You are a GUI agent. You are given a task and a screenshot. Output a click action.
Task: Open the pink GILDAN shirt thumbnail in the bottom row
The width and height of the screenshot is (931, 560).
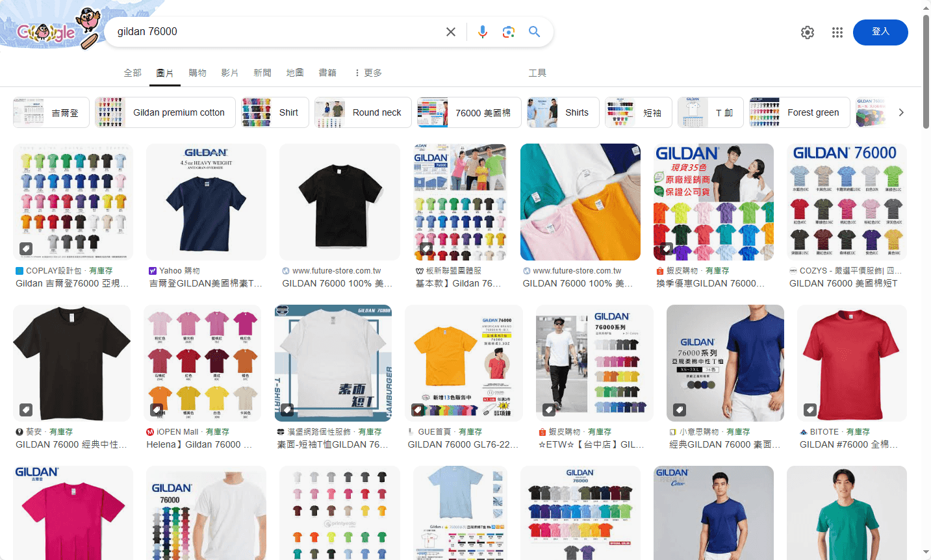(x=73, y=513)
